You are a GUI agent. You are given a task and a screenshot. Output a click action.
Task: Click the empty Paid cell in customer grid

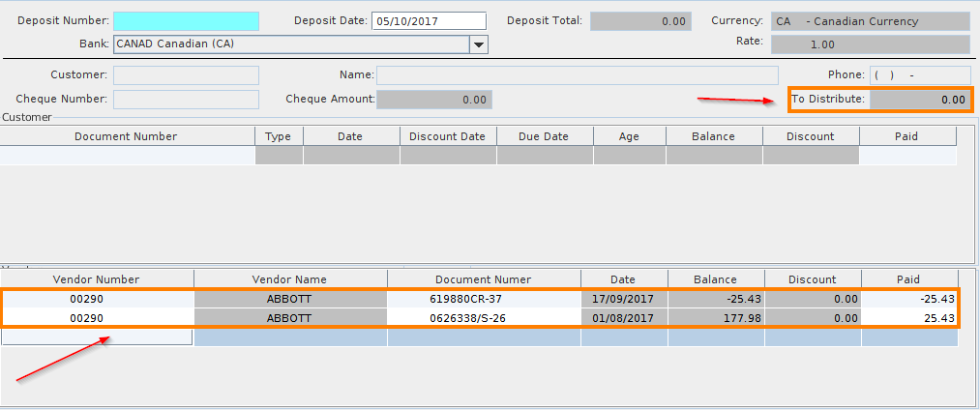click(x=907, y=156)
